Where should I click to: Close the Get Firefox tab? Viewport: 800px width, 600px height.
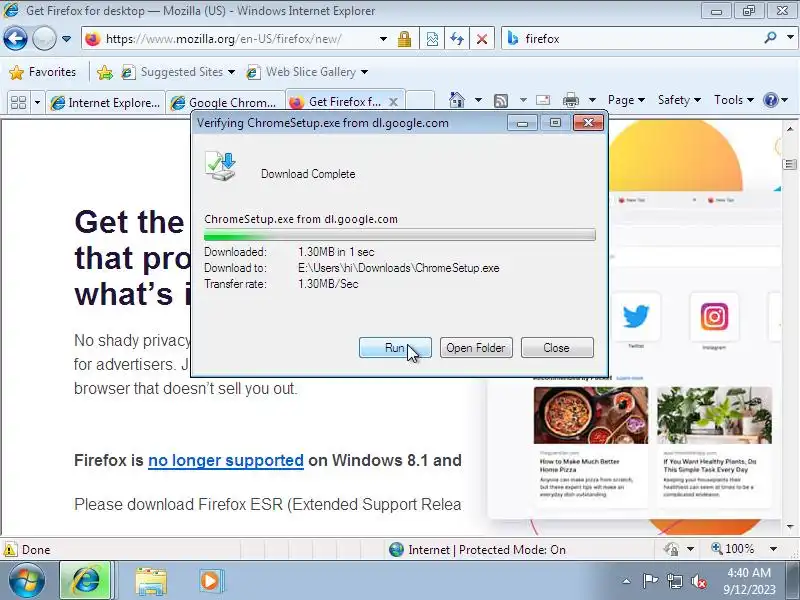click(x=393, y=102)
